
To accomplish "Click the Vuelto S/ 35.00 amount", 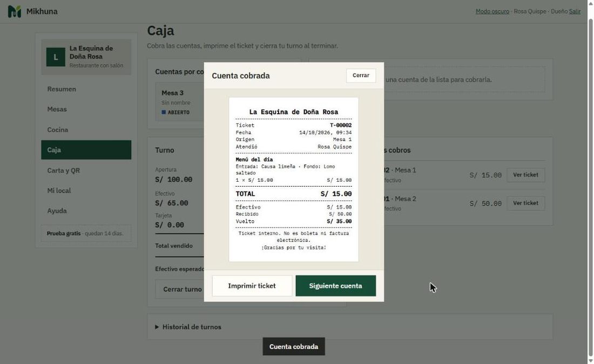I will (x=339, y=221).
